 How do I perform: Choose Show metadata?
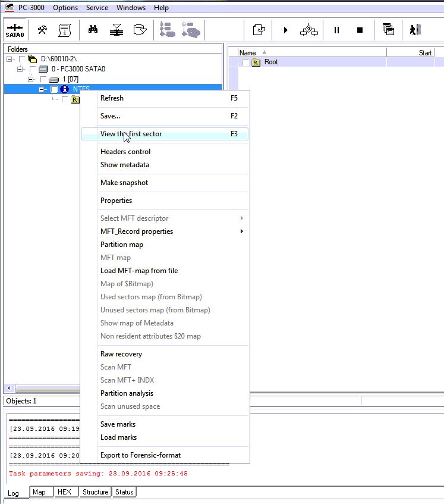pos(165,165)
